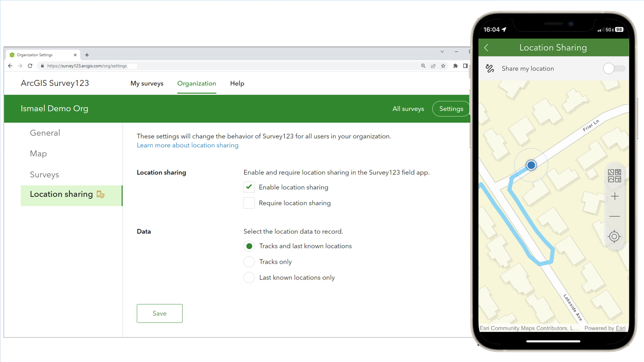644x362 pixels.
Task: Tap the back arrow on the Location Sharing screen
Action: [x=486, y=48]
